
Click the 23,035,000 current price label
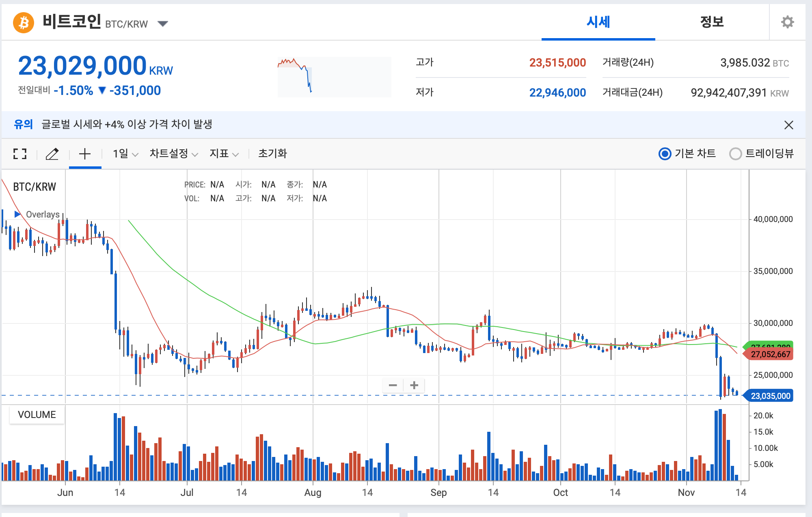click(770, 396)
